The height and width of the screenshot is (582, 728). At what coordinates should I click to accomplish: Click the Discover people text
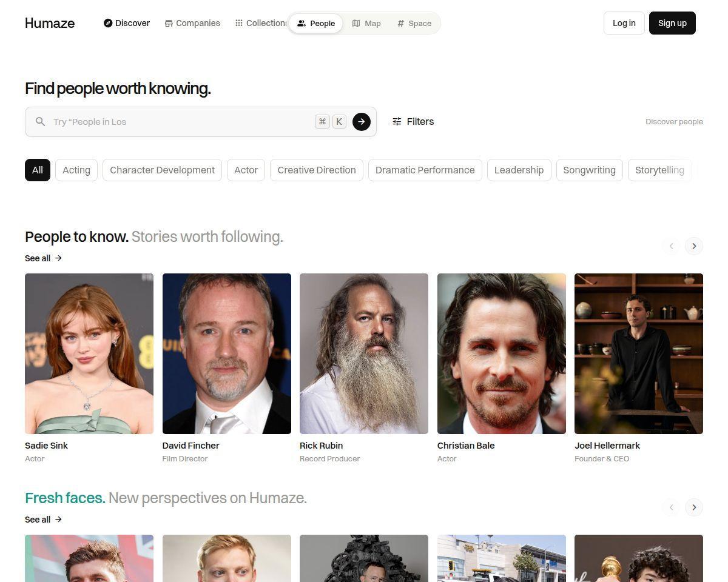674,122
